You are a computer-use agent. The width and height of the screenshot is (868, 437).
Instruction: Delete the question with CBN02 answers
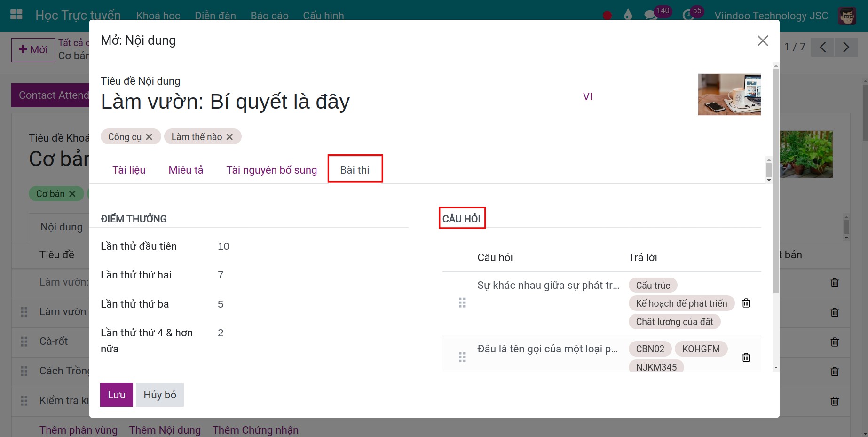point(746,358)
